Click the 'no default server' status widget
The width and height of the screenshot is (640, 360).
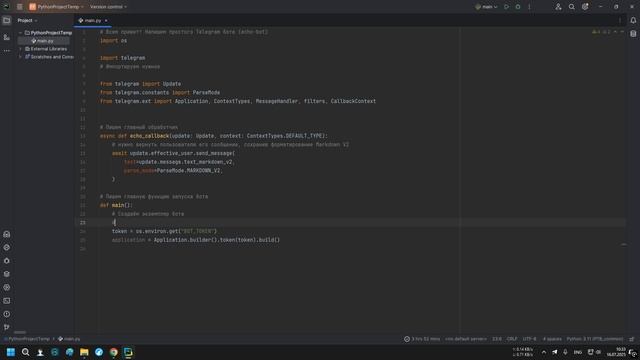pos(466,339)
